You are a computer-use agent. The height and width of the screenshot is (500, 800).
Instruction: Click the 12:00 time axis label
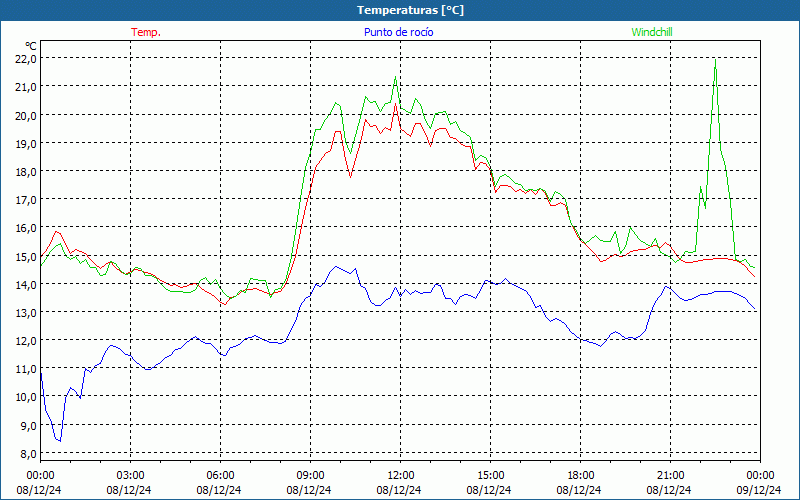pyautogui.click(x=401, y=476)
